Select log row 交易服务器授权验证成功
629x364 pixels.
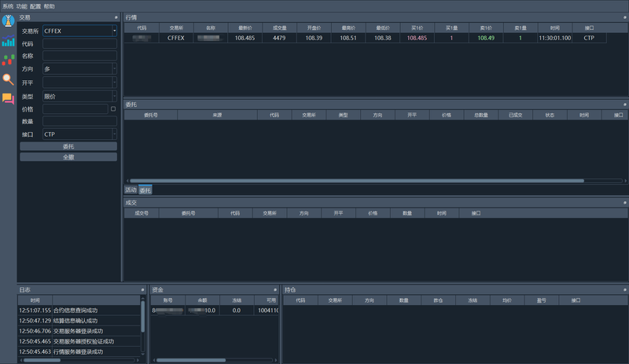[x=79, y=341]
